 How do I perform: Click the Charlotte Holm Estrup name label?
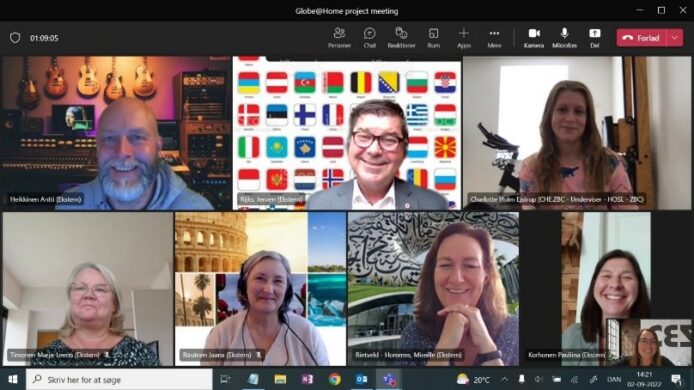[x=557, y=200]
